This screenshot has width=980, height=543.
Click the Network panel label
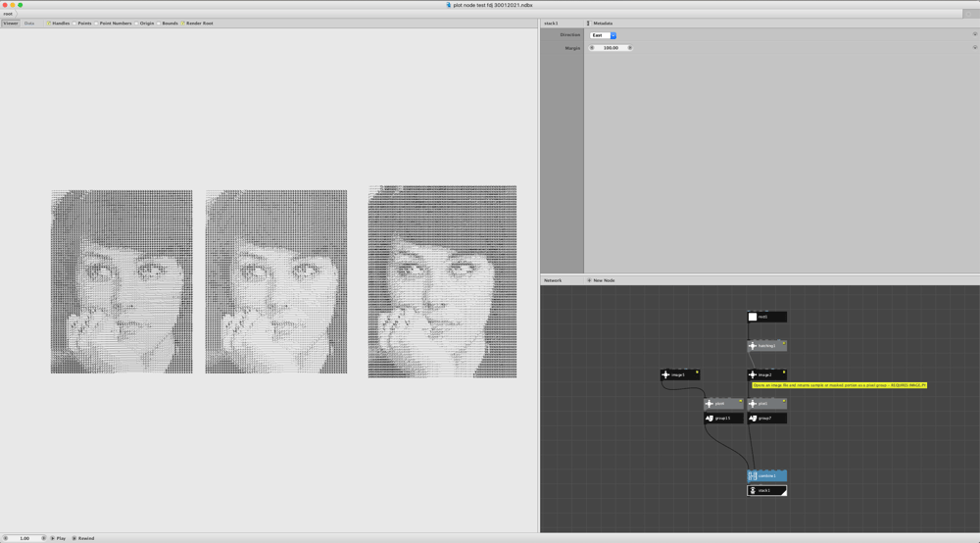tap(553, 280)
